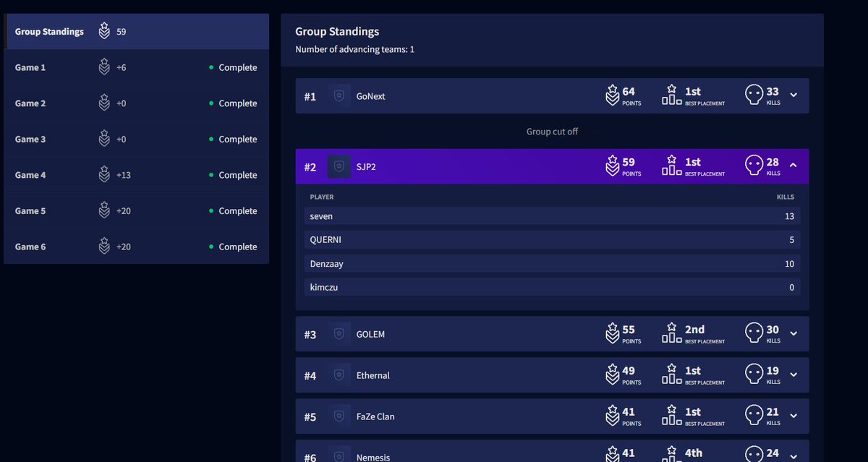The height and width of the screenshot is (462, 868).
Task: Open Game 5 results
Action: coord(137,210)
